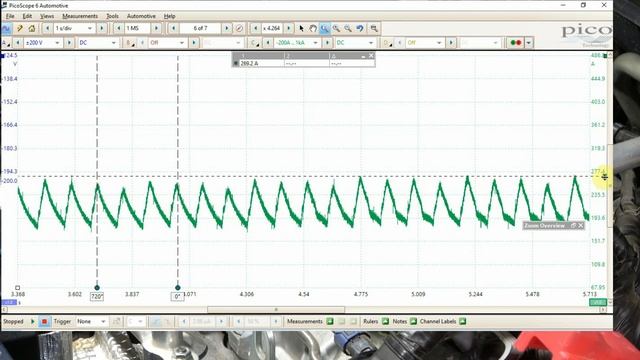This screenshot has height=360, width=640.
Task: Step Channel A range up
Action: [69, 43]
